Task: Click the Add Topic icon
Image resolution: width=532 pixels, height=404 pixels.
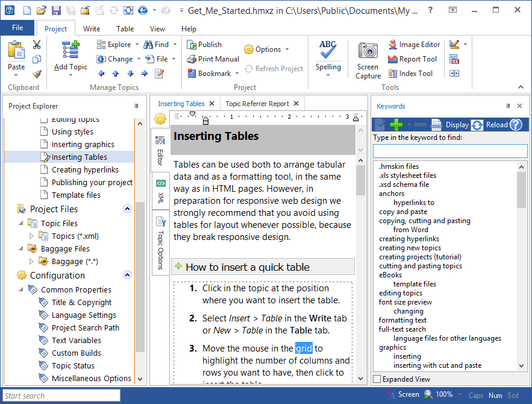Action: 70,51
